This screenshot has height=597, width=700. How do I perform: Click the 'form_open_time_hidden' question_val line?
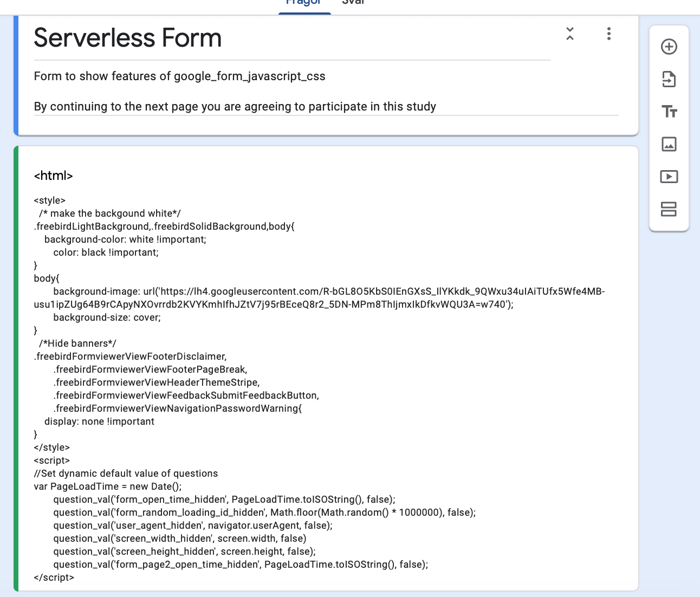tap(224, 499)
